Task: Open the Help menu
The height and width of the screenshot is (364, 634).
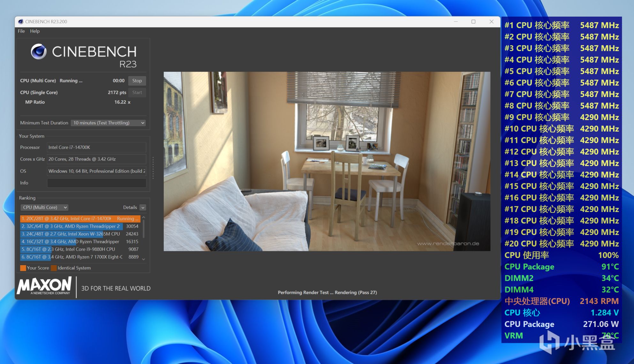Action: pos(35,31)
